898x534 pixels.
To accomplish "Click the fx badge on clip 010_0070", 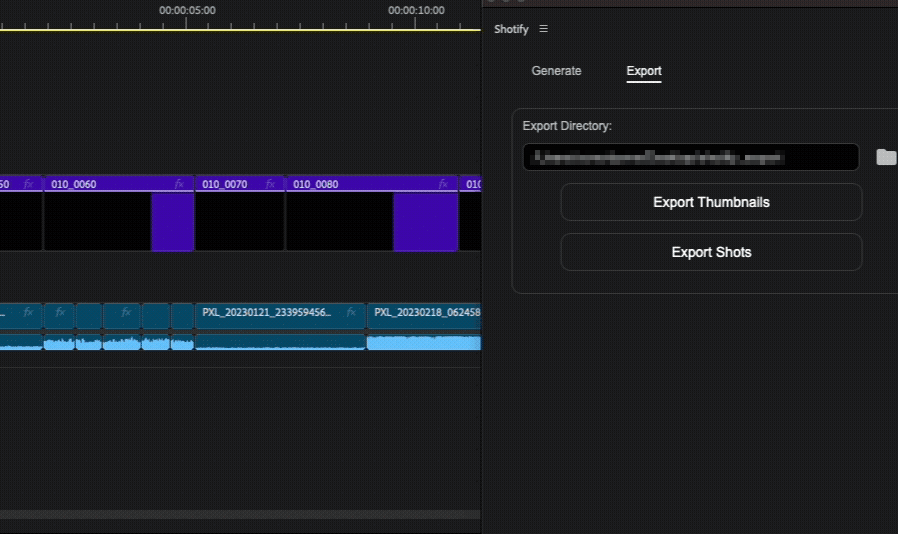I will (270, 184).
